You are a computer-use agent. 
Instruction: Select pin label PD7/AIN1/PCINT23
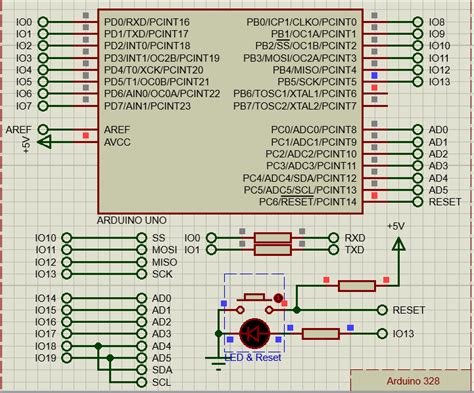(147, 106)
